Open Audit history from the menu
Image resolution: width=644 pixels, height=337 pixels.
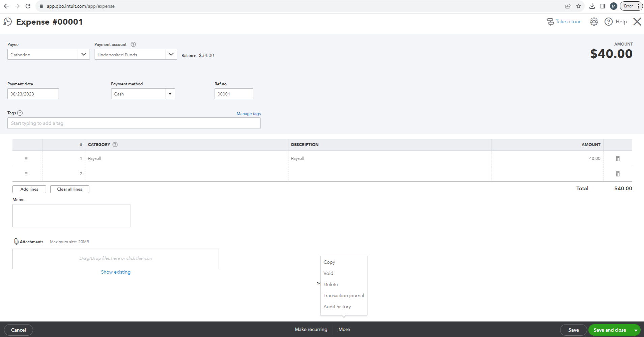[337, 307]
